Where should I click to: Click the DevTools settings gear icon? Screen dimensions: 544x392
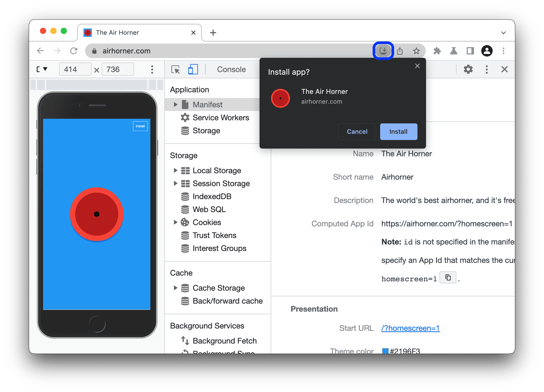469,70
